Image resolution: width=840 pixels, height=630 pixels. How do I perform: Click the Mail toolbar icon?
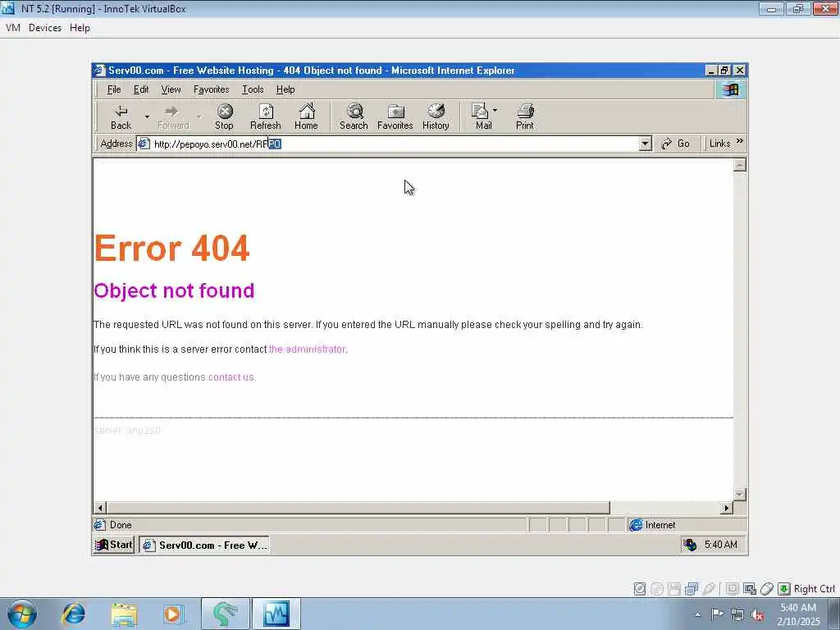tap(482, 116)
